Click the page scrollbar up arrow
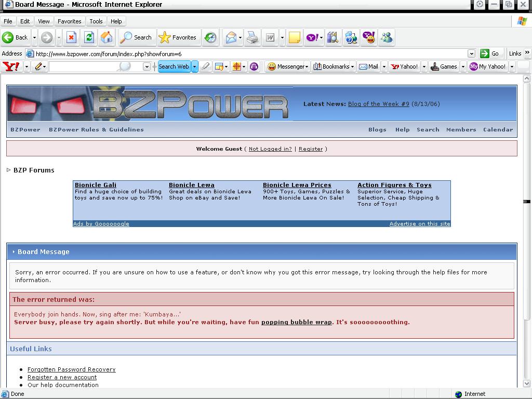 (x=527, y=79)
